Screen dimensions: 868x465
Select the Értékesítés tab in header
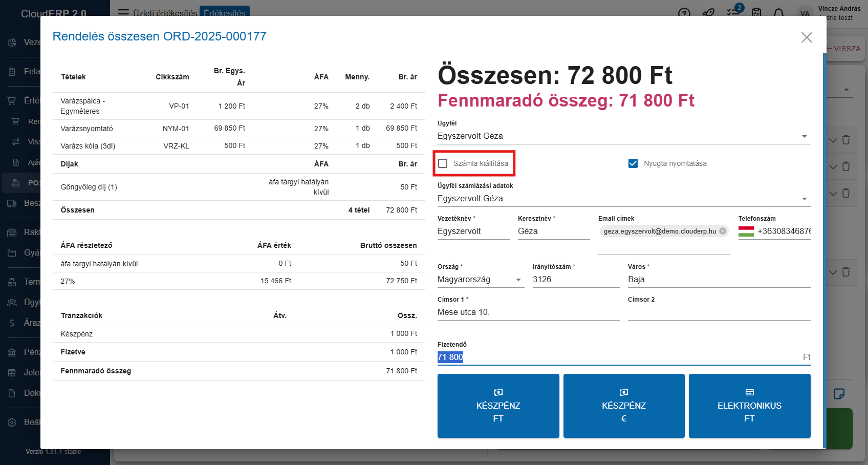pyautogui.click(x=224, y=12)
